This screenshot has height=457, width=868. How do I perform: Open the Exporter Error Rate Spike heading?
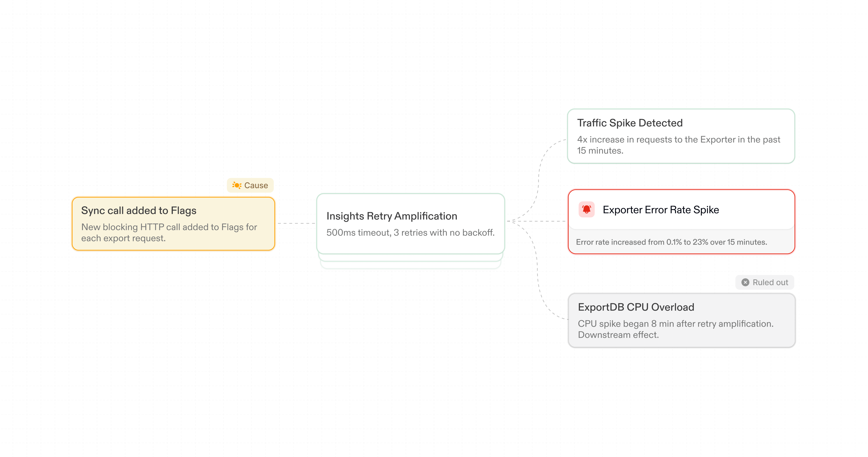point(660,210)
